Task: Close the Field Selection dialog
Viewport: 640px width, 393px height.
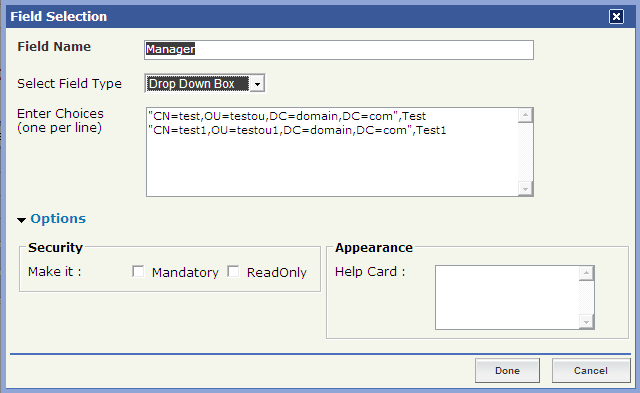Action: pyautogui.click(x=616, y=16)
